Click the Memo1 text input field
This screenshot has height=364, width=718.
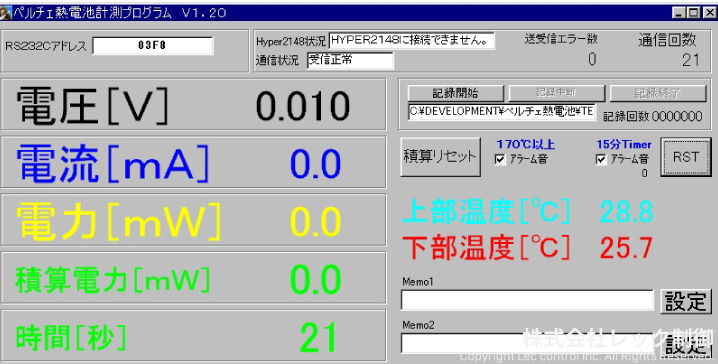point(527,300)
